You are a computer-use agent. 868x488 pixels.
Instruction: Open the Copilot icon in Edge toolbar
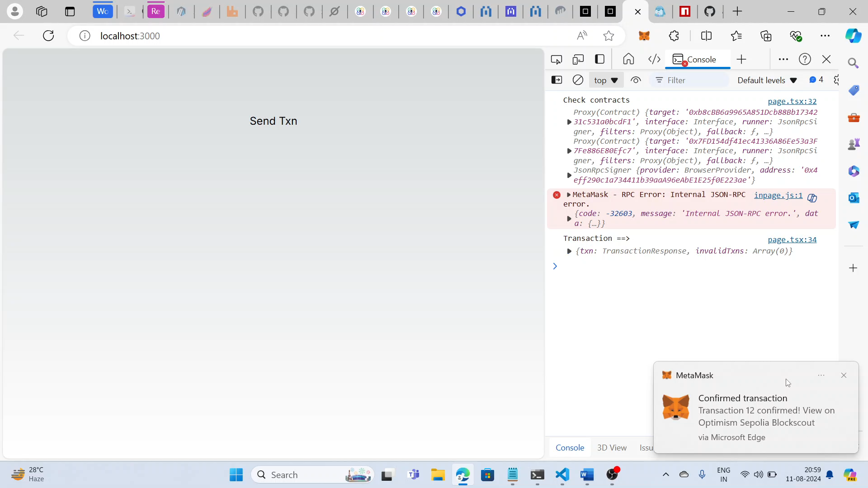point(853,36)
